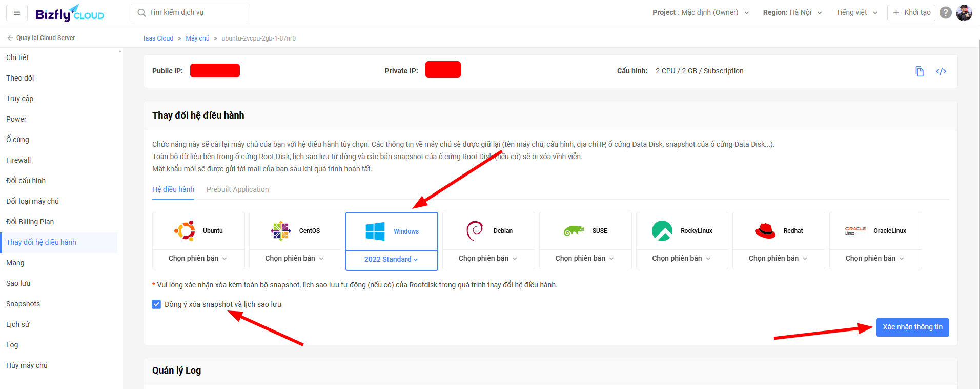980x389 pixels.
Task: Expand Redhat version dropdown
Action: 779,259
